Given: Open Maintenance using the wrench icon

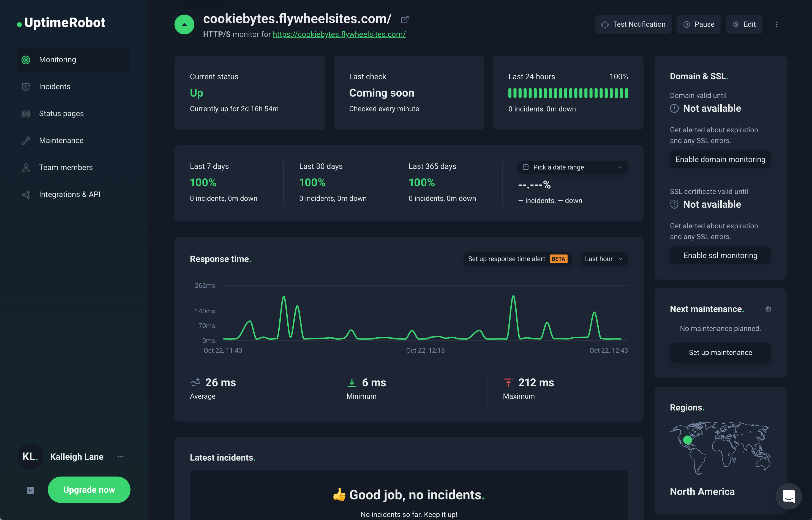Looking at the screenshot, I should click(x=26, y=141).
